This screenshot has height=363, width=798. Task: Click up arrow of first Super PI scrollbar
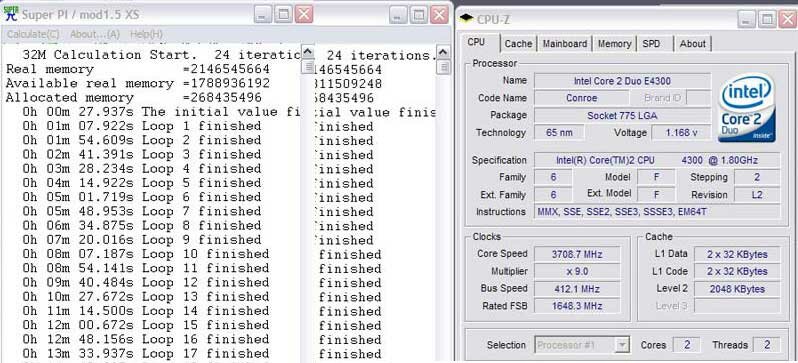tap(307, 52)
